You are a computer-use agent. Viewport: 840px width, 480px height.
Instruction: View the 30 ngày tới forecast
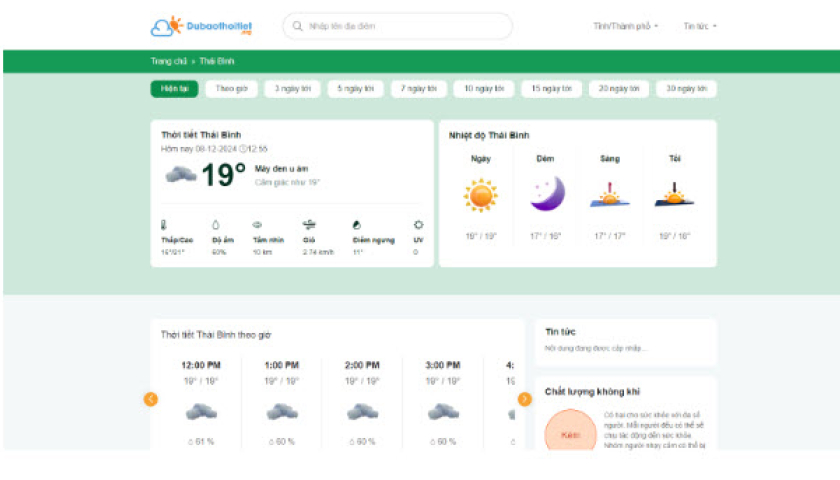[x=686, y=89]
